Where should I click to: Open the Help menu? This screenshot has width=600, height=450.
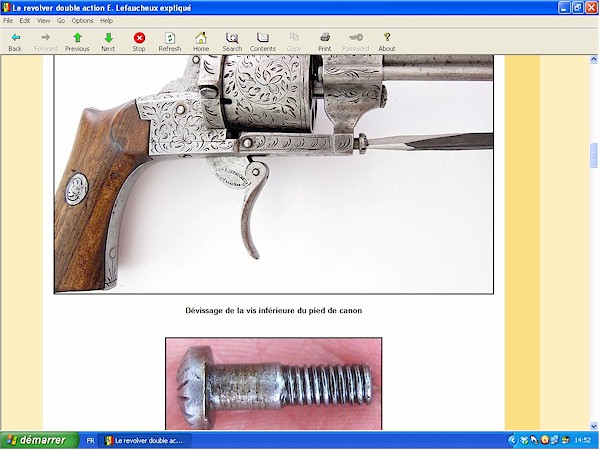pyautogui.click(x=106, y=21)
